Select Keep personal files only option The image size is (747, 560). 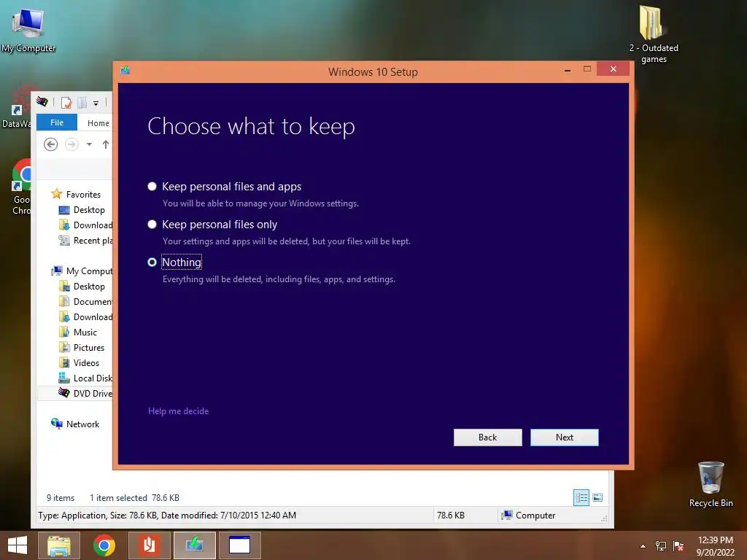pyautogui.click(x=212, y=225)
